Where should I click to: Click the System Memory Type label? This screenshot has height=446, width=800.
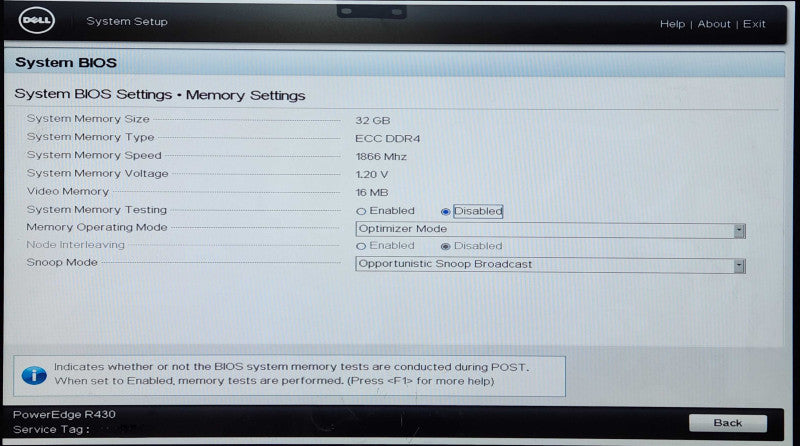[90, 137]
